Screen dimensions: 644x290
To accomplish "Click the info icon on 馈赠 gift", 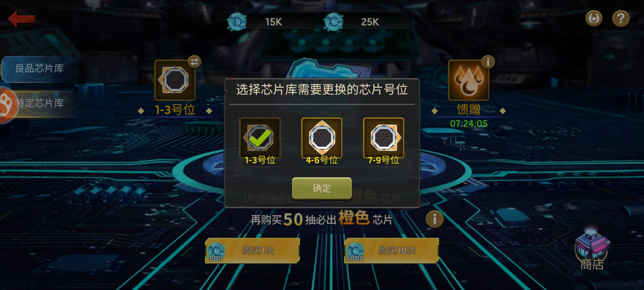I will click(488, 62).
